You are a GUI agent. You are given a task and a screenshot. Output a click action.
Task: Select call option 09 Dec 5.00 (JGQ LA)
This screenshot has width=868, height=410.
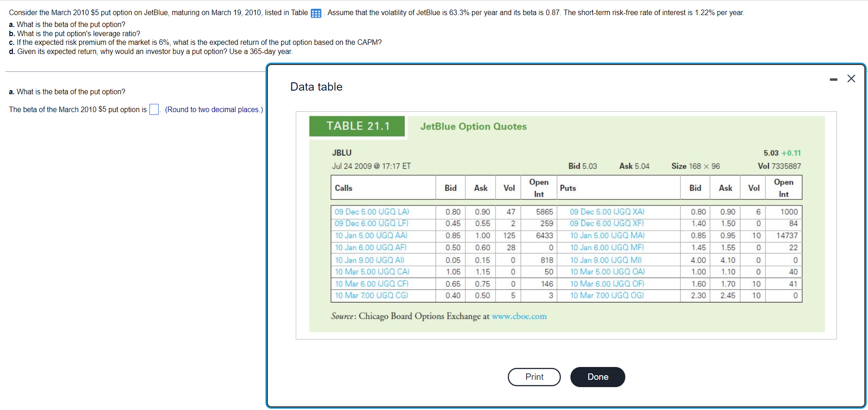(372, 212)
